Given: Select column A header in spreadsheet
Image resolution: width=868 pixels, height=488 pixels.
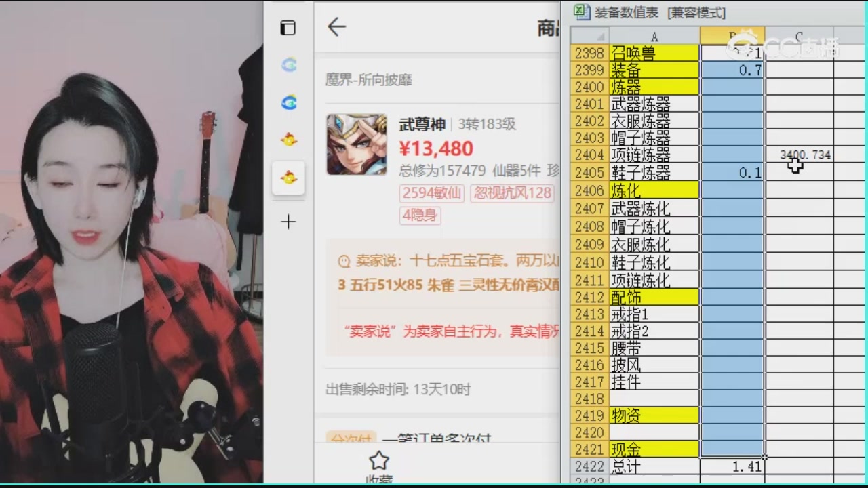Looking at the screenshot, I should [x=654, y=37].
